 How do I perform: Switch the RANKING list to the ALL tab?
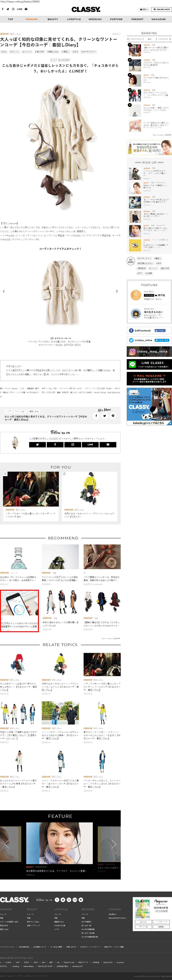[x=150, y=39]
